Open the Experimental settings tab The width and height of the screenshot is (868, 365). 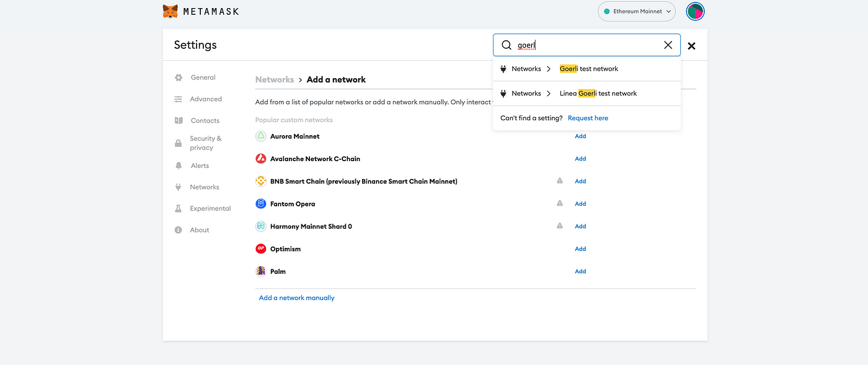tap(210, 208)
